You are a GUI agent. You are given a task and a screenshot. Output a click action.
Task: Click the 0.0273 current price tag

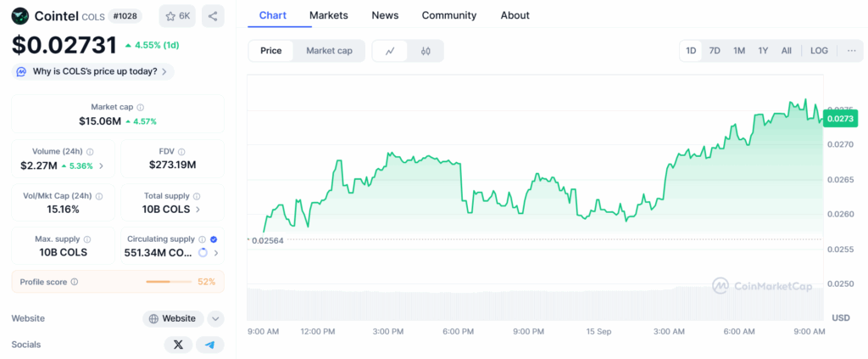tap(840, 119)
